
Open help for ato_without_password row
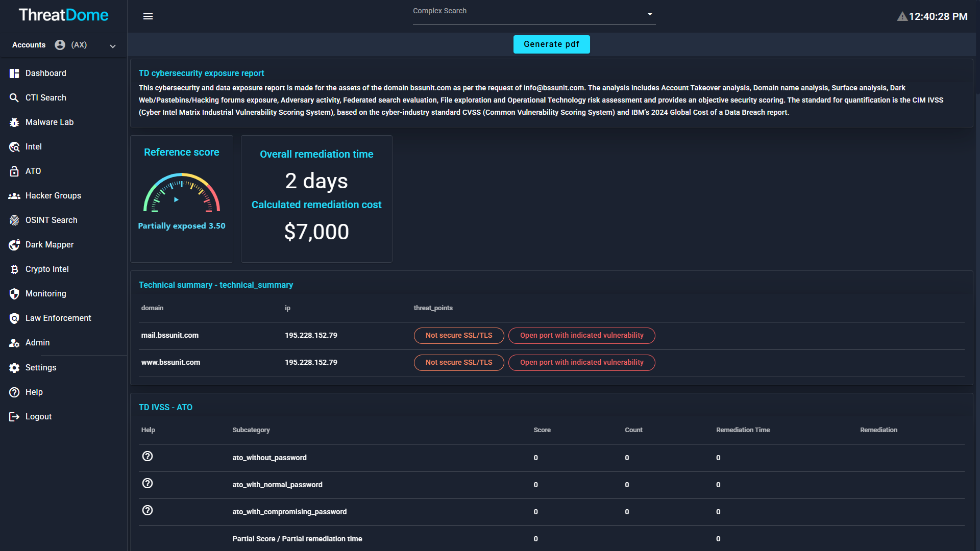click(x=148, y=457)
